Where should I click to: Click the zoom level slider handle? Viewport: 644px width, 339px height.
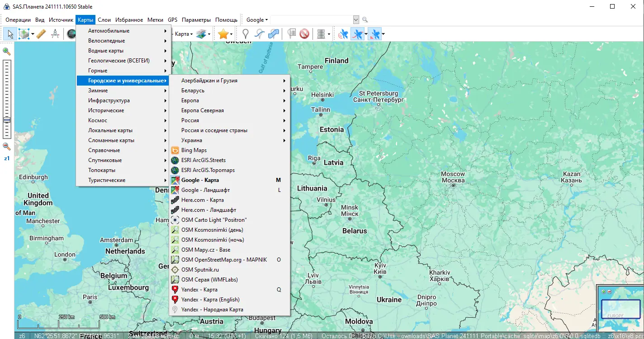(7, 120)
